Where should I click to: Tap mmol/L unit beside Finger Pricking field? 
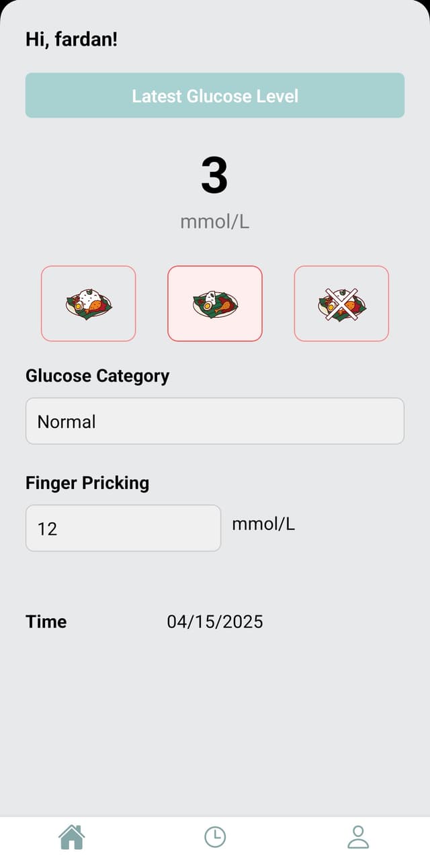263,524
